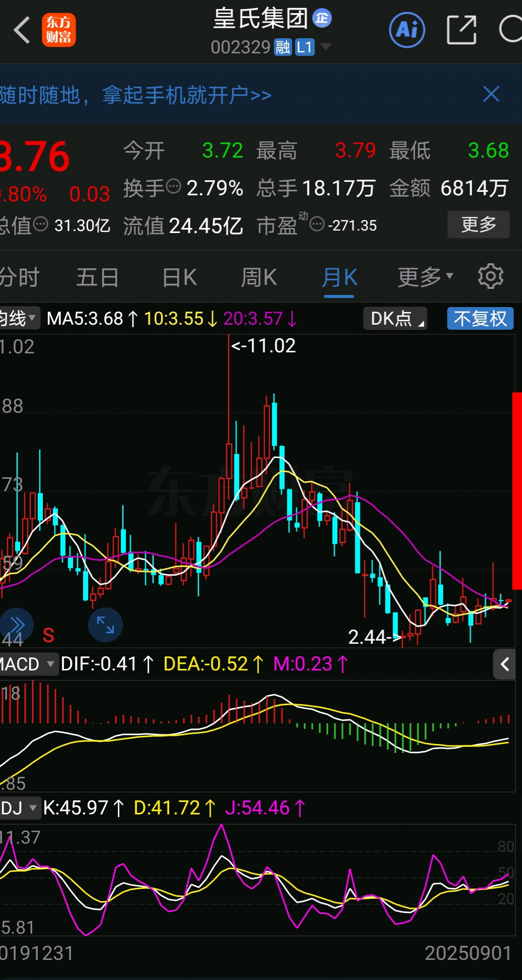Collapse the side panel arrow near MACD
This screenshot has height=980, width=522.
[x=504, y=664]
